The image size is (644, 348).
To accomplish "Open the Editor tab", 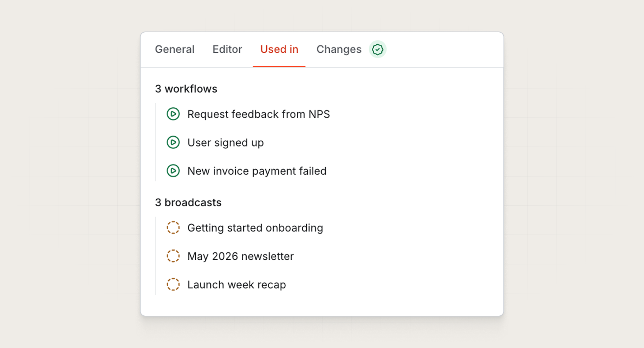I will click(x=227, y=49).
